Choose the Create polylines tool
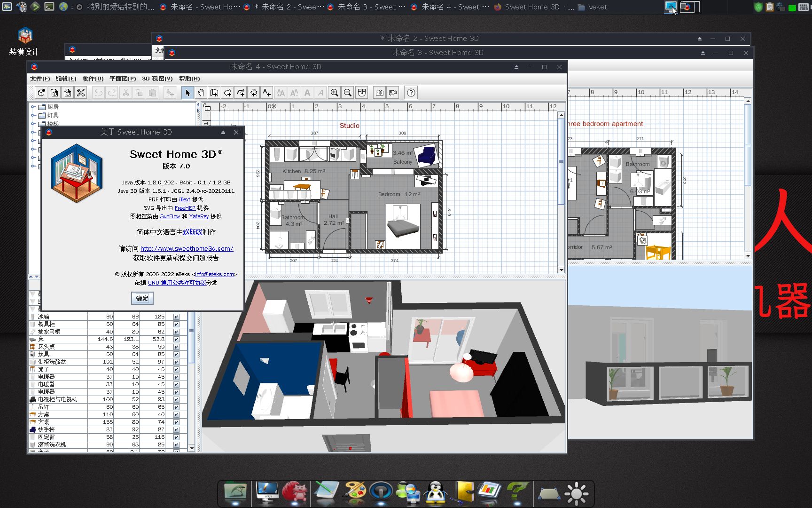Screen dimensions: 812x508 (x=240, y=93)
